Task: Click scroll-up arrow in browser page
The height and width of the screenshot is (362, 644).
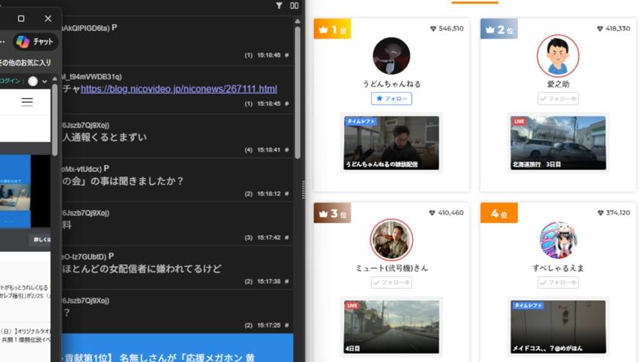Action: [54, 78]
